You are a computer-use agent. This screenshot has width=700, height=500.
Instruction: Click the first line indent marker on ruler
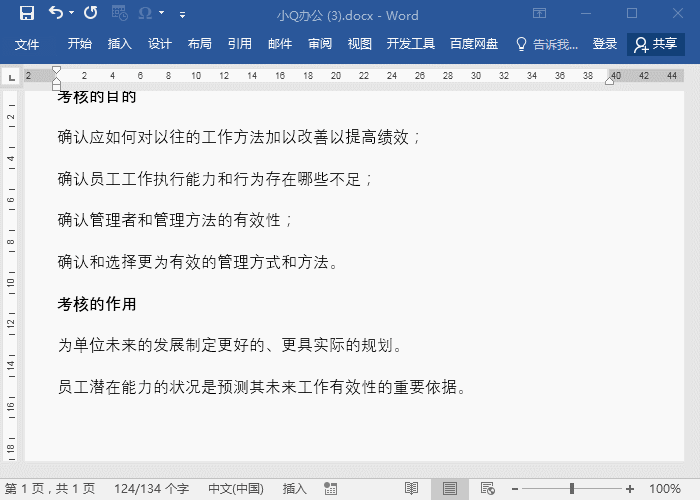(x=56, y=70)
